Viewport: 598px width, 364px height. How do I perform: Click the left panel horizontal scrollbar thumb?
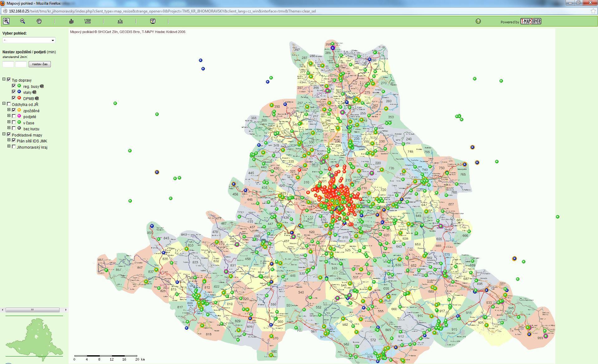coord(32,310)
